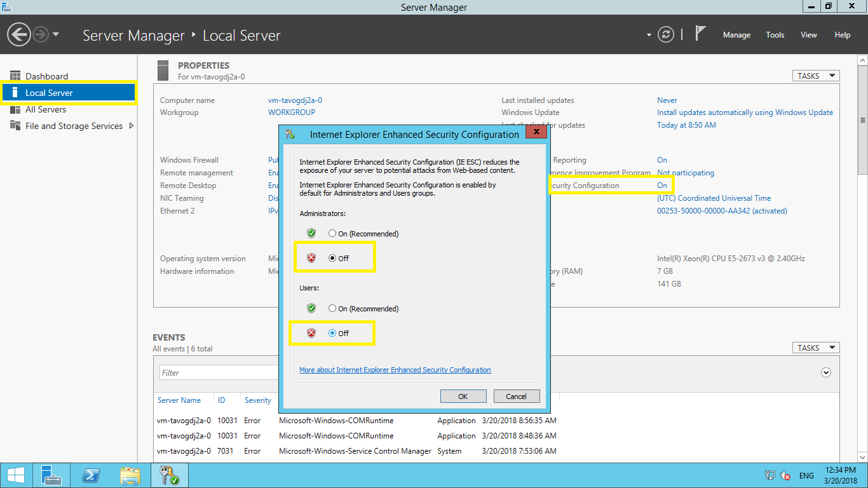This screenshot has width=868, height=488.
Task: Click the vertical scrollbar thumb
Action: (862, 119)
